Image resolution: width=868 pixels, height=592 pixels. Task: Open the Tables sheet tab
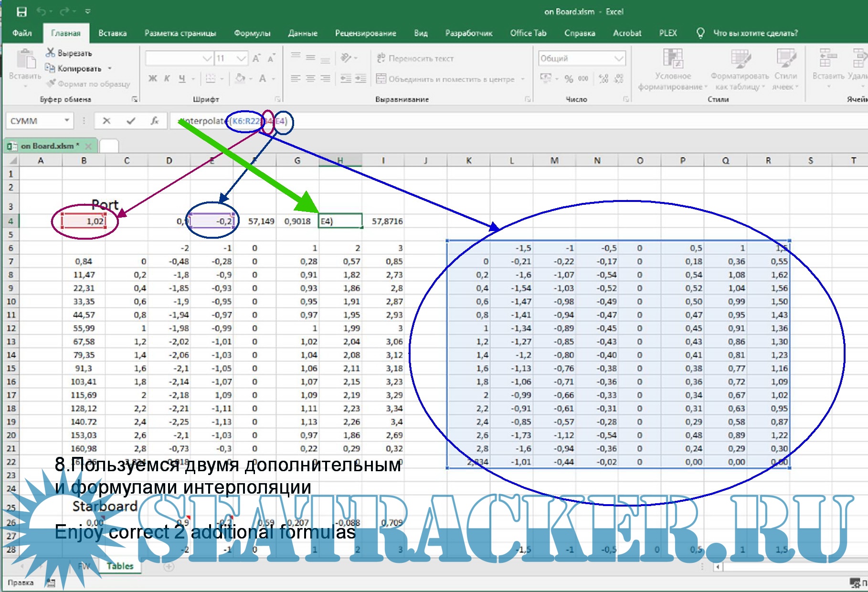tap(120, 566)
